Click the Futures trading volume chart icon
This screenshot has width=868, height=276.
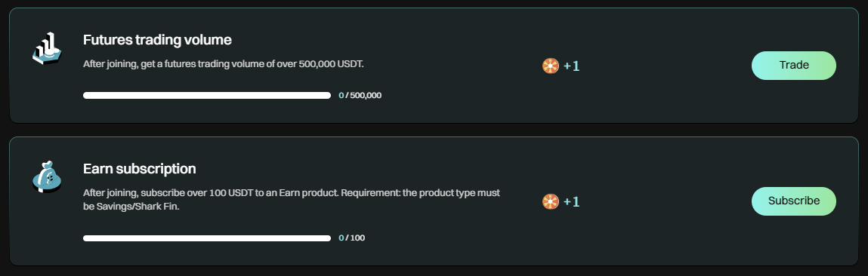point(47,49)
